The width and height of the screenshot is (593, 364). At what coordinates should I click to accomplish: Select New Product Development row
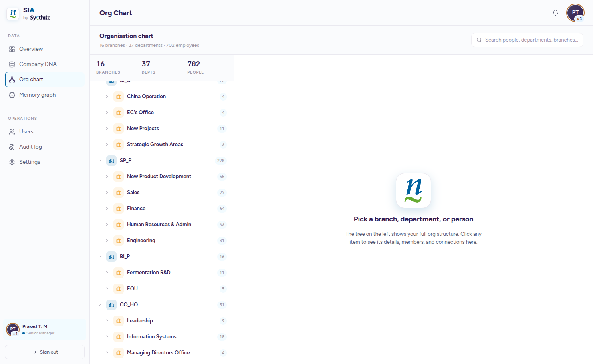162,177
